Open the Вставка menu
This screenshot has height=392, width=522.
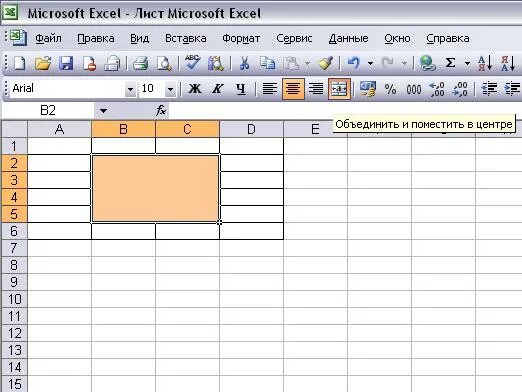coord(186,38)
